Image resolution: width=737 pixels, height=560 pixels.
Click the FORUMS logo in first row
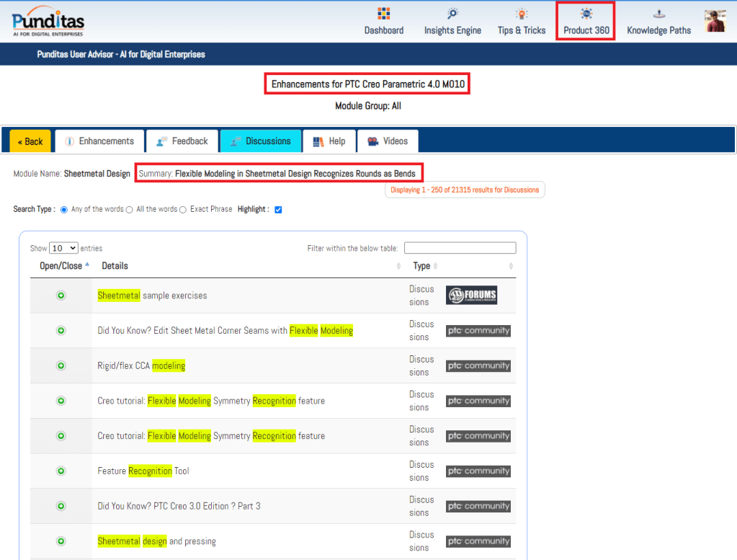click(x=471, y=295)
